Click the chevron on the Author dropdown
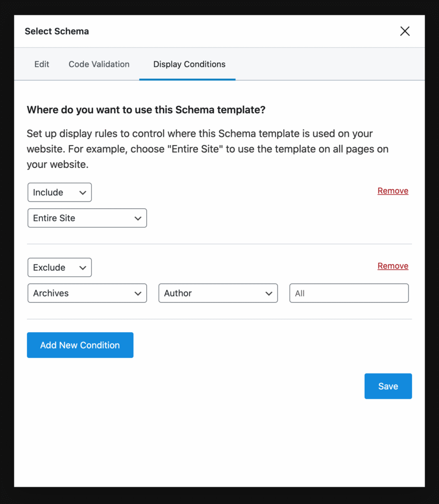 [269, 293]
